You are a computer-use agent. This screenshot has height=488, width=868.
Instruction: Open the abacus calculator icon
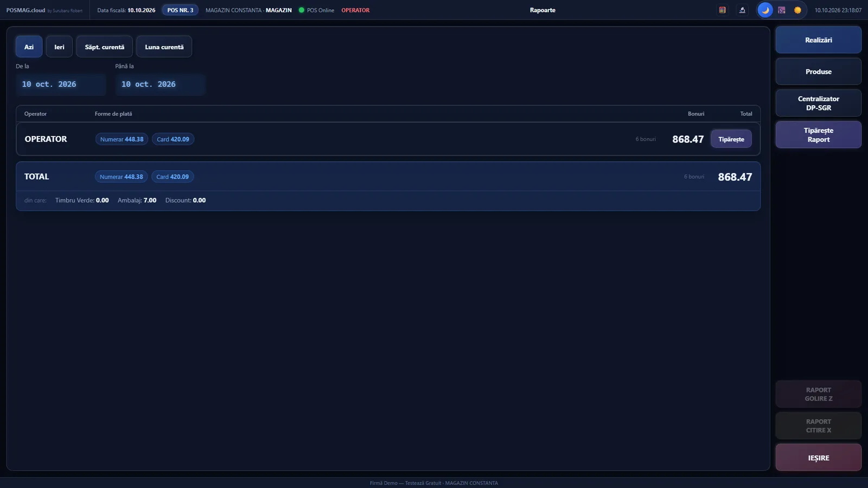coord(722,10)
